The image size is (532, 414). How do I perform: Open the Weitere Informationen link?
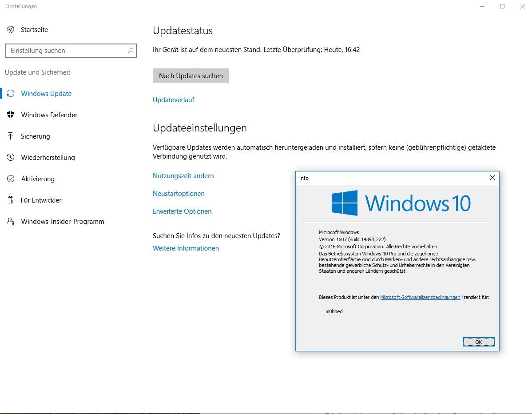coord(186,248)
